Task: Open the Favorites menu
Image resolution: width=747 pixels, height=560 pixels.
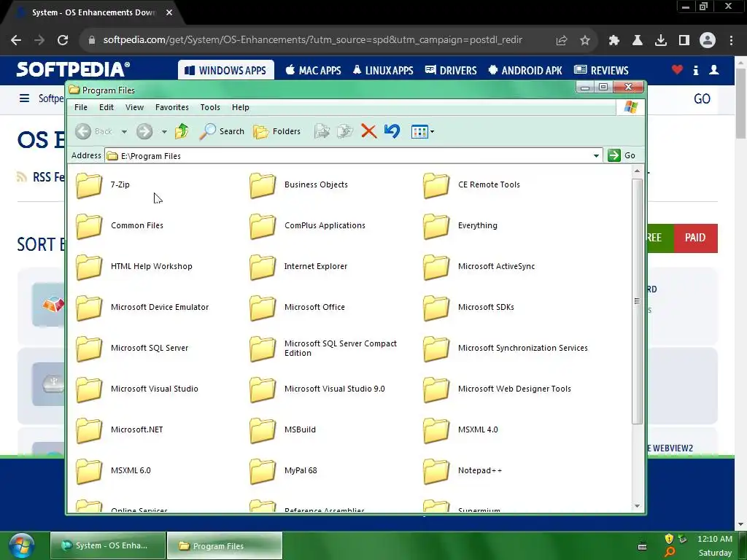Action: coord(172,108)
